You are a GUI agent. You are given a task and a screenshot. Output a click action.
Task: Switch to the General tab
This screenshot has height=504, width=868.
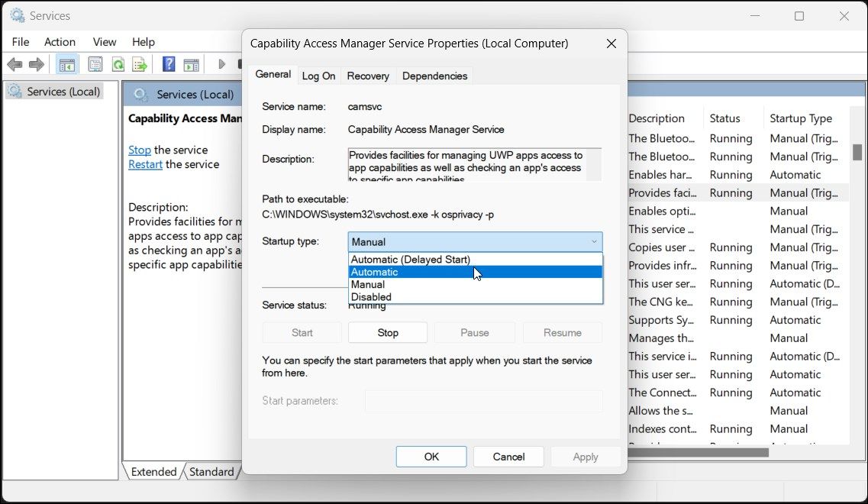click(273, 74)
